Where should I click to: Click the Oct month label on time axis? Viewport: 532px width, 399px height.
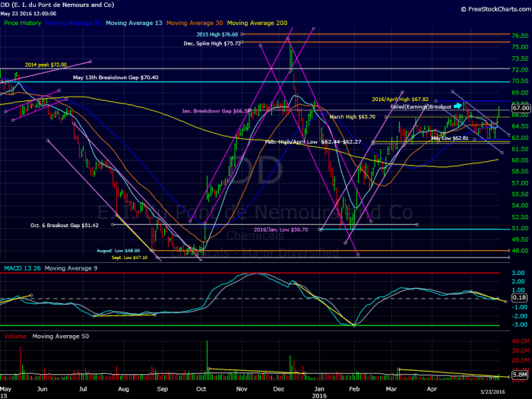(201, 389)
